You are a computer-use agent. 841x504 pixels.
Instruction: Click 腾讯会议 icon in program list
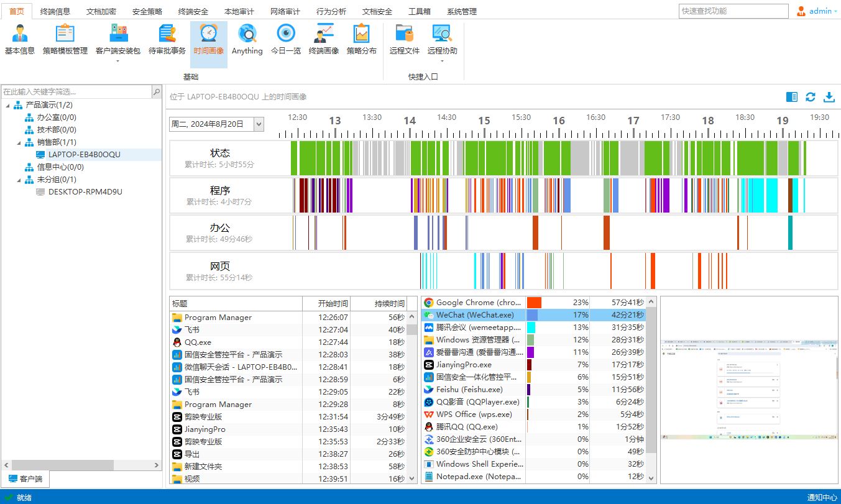428,328
